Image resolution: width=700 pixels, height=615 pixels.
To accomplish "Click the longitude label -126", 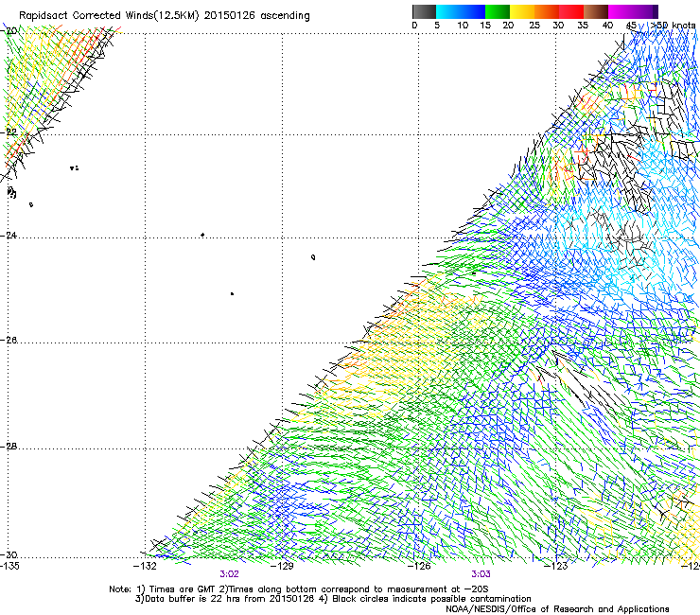I will click(x=419, y=566).
